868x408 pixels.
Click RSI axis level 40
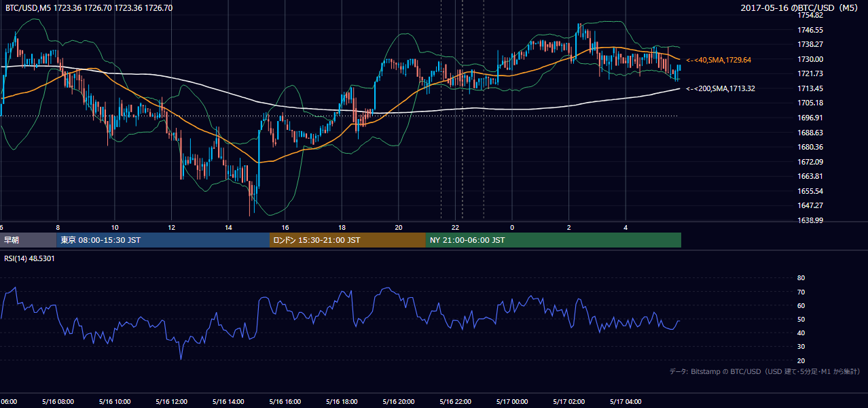[801, 333]
